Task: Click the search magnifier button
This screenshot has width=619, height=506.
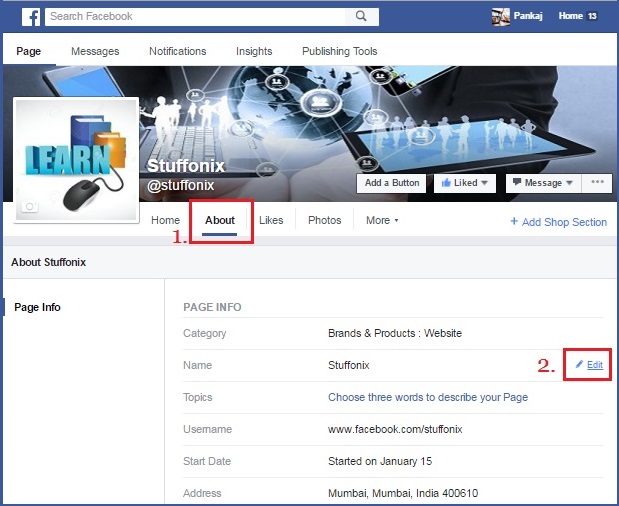Action: pyautogui.click(x=361, y=16)
